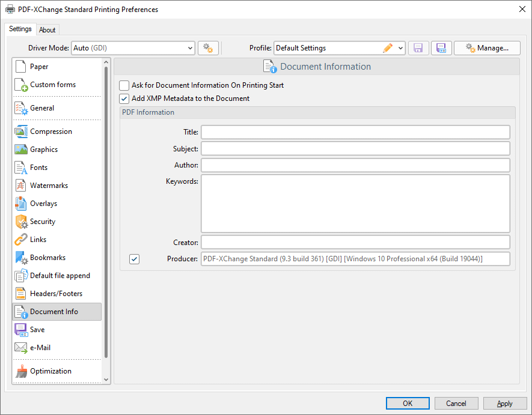
Task: Click the Apply button
Action: tap(504, 404)
